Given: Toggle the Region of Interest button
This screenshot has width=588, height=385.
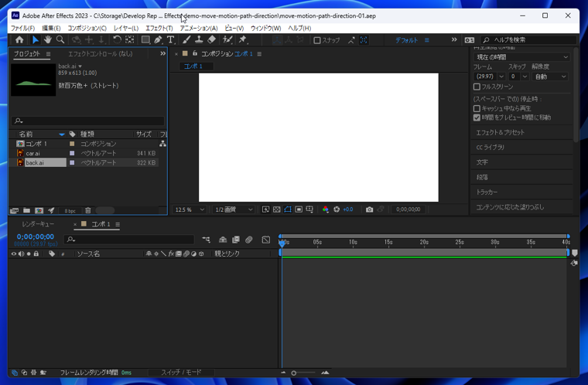Looking at the screenshot, I should tap(299, 210).
